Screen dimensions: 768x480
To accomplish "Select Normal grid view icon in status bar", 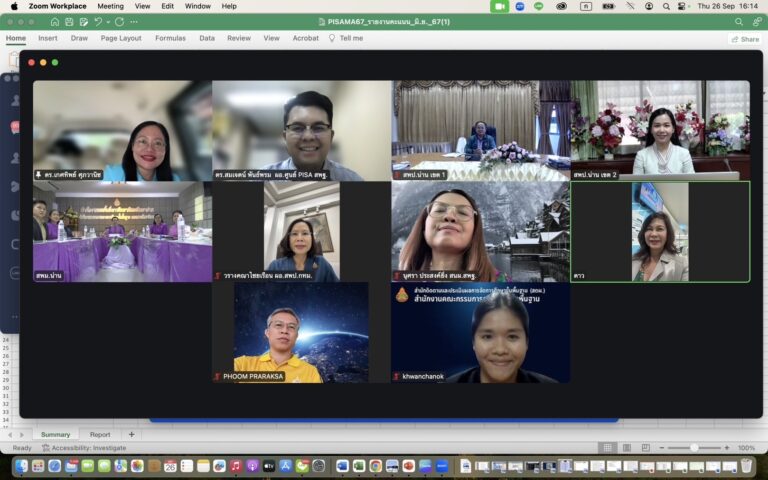I will click(607, 448).
